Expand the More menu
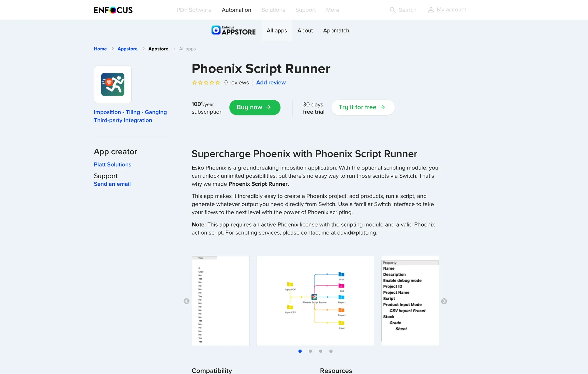 (x=333, y=10)
